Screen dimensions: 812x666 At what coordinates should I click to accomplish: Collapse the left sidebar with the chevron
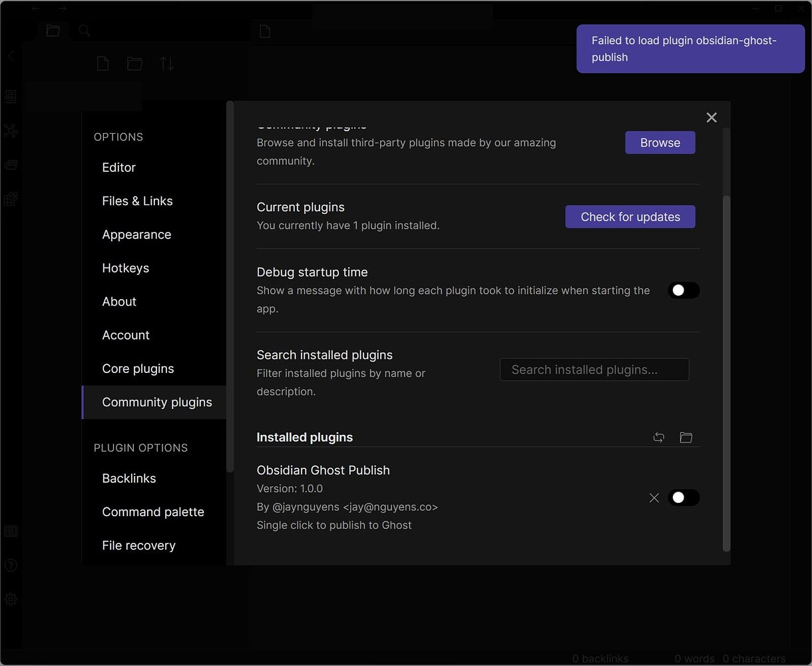(x=11, y=56)
